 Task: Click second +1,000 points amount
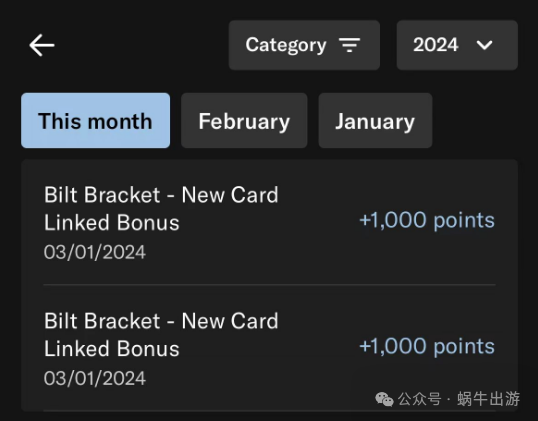pos(427,346)
